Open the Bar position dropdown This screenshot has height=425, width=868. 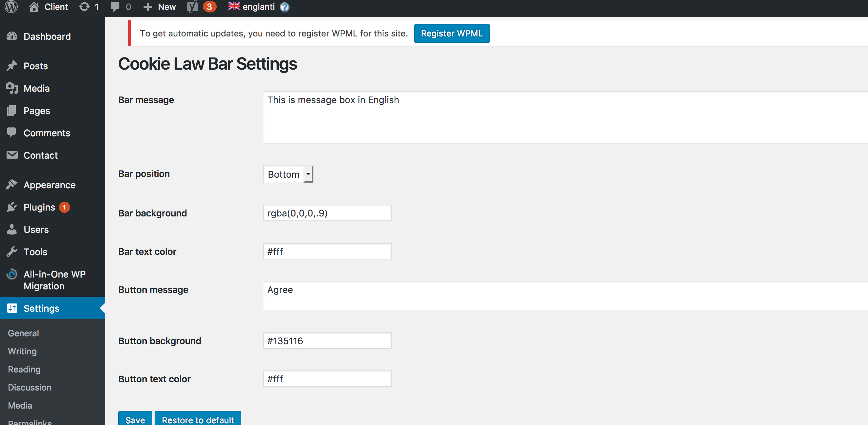pyautogui.click(x=288, y=174)
